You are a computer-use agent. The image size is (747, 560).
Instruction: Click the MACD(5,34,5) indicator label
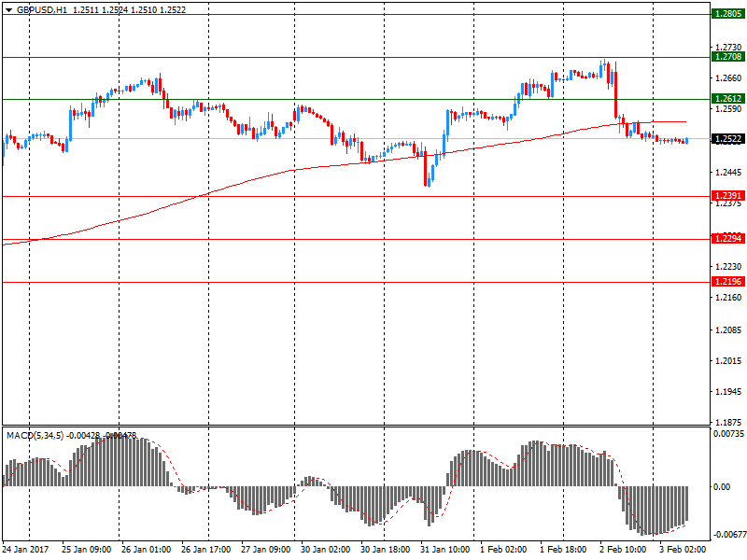click(35, 435)
